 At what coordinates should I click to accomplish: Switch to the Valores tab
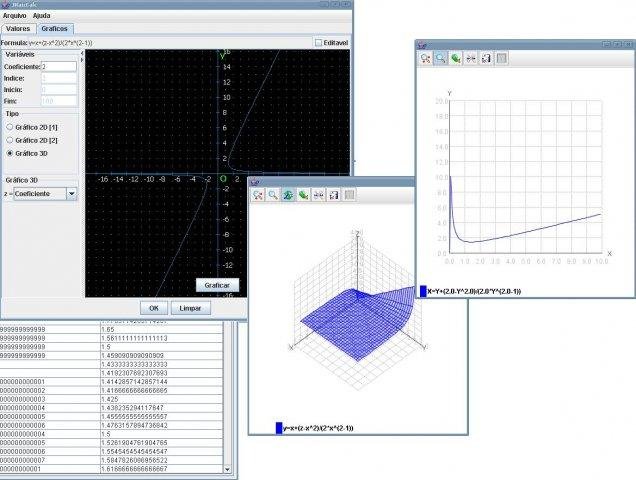(x=18, y=28)
